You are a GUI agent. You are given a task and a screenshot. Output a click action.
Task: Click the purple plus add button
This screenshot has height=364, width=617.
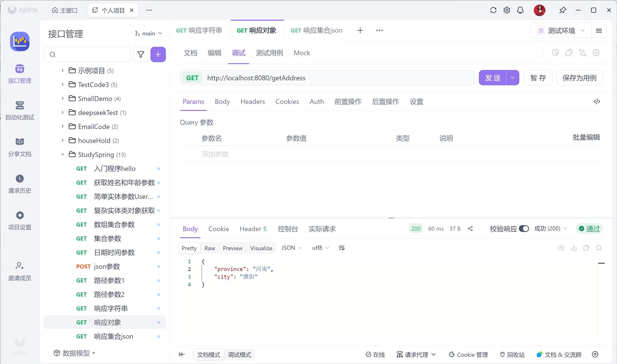[158, 54]
